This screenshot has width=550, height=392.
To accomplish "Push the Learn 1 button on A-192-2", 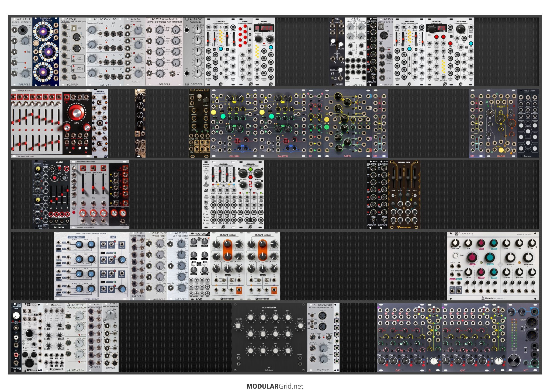I will point(74,60).
